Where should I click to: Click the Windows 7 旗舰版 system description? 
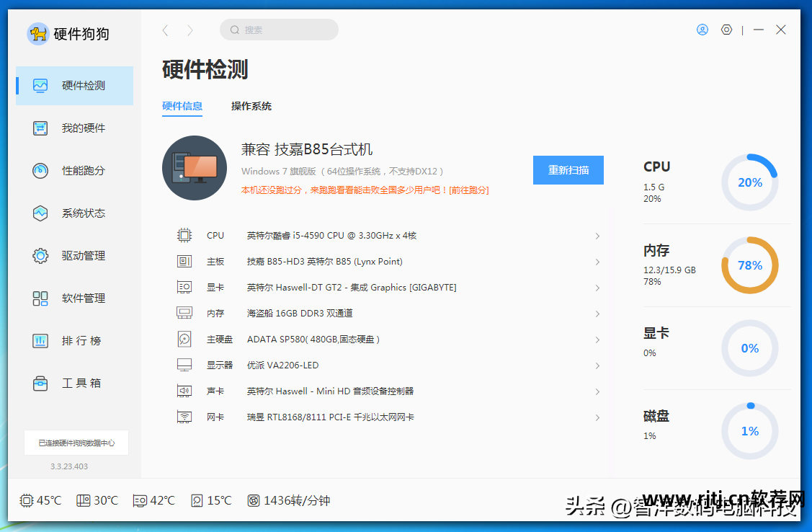[342, 172]
